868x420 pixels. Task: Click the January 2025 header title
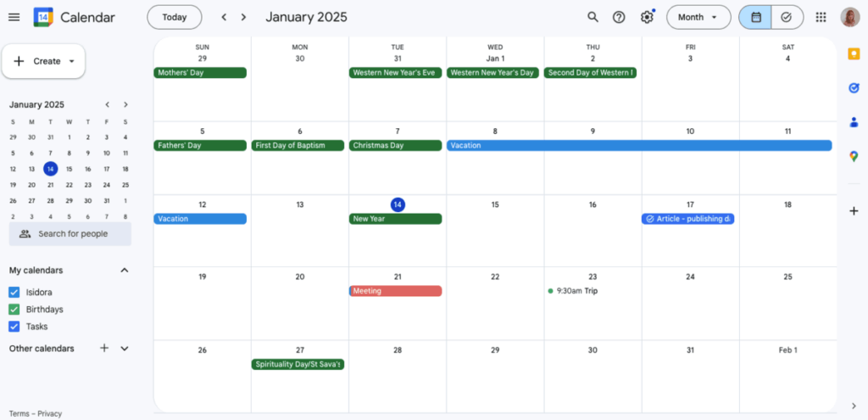306,17
